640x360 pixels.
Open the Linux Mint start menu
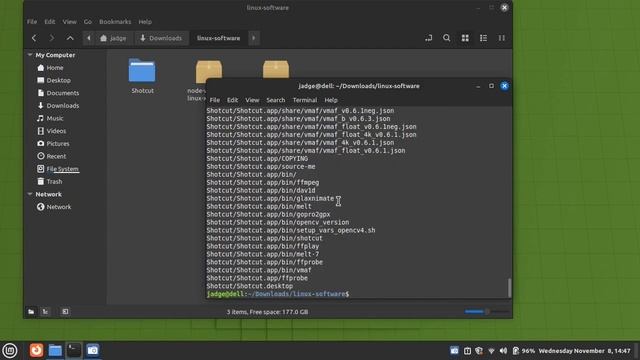(x=10, y=351)
